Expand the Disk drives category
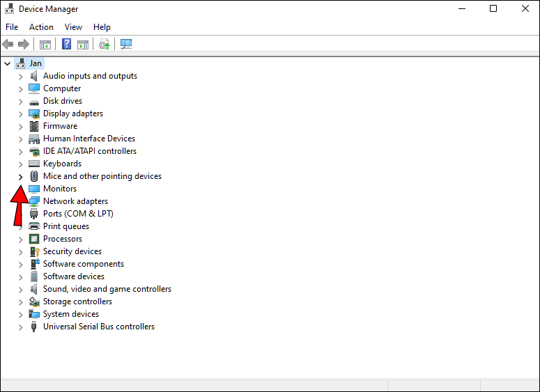The image size is (540, 392). coord(20,102)
